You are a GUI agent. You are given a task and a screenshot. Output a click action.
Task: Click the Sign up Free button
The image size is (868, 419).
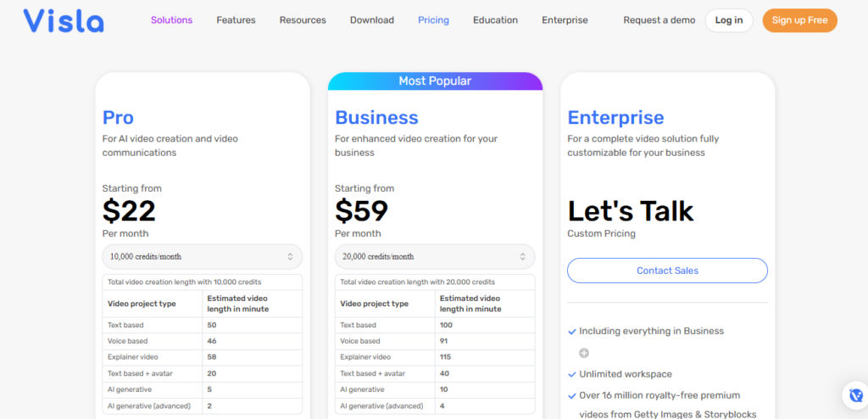[799, 20]
